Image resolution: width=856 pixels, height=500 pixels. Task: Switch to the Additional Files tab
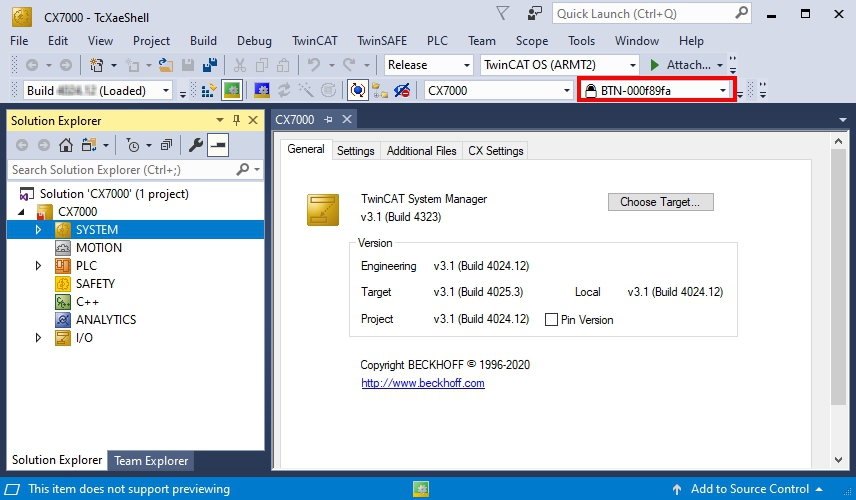pyautogui.click(x=421, y=151)
